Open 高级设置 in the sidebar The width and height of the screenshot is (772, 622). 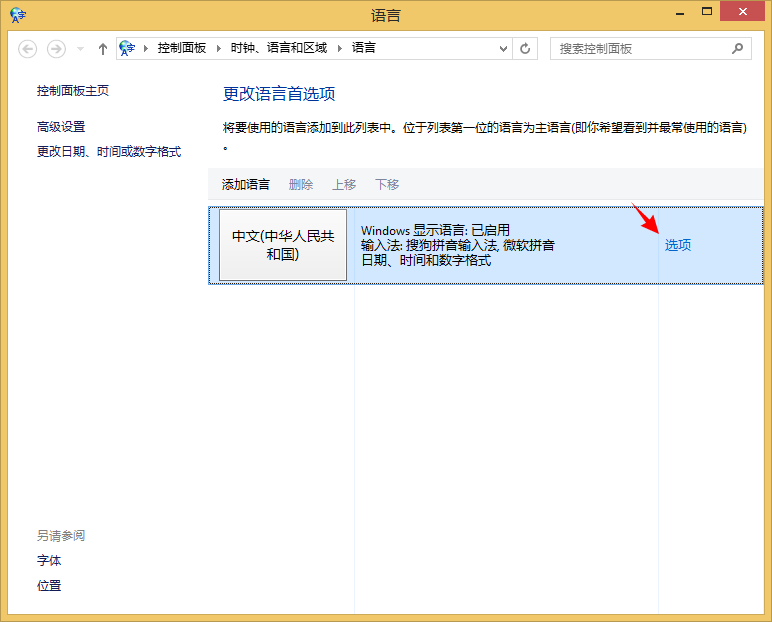click(61, 127)
